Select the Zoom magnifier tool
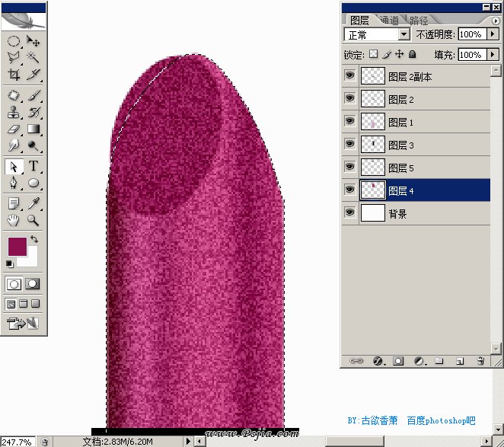The width and height of the screenshot is (504, 447). [x=33, y=220]
